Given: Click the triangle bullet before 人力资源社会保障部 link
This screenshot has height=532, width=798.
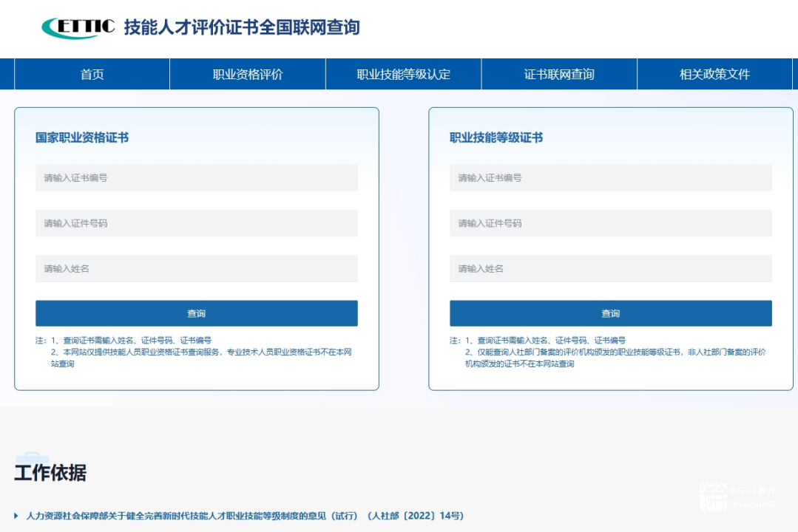Looking at the screenshot, I should pos(17,516).
